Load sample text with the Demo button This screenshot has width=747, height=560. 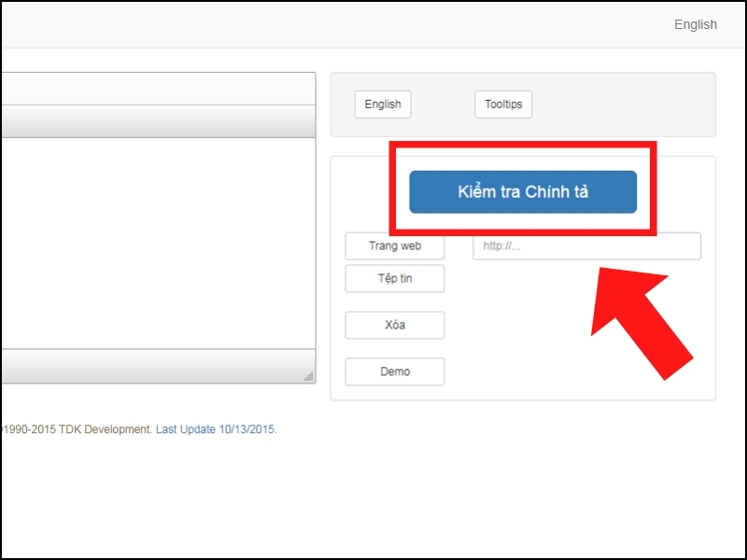pos(394,371)
